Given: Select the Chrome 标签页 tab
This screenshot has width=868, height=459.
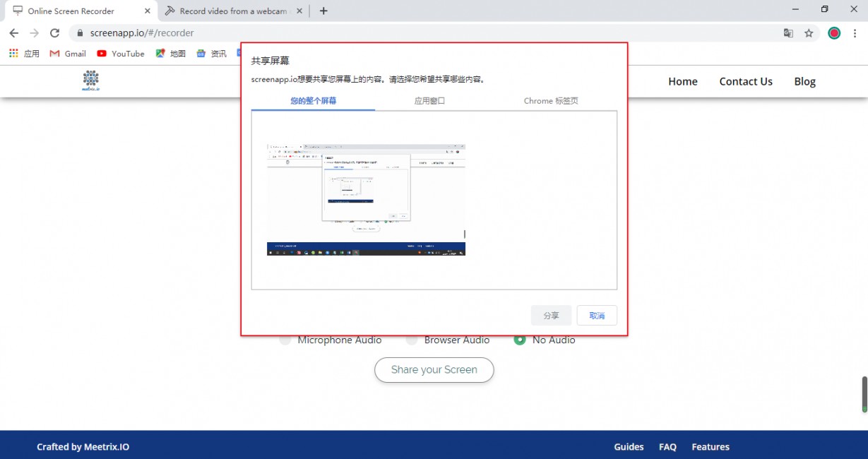Looking at the screenshot, I should (x=551, y=101).
